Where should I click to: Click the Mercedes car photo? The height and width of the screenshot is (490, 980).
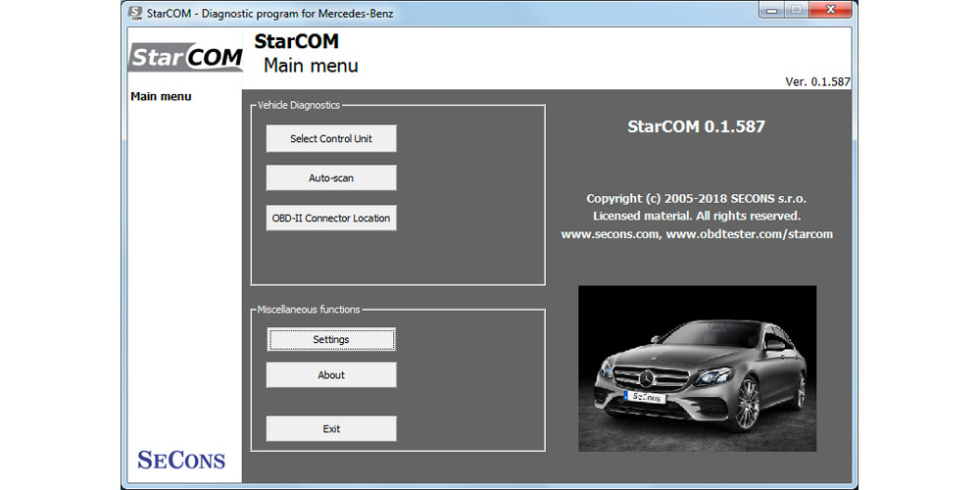click(697, 368)
